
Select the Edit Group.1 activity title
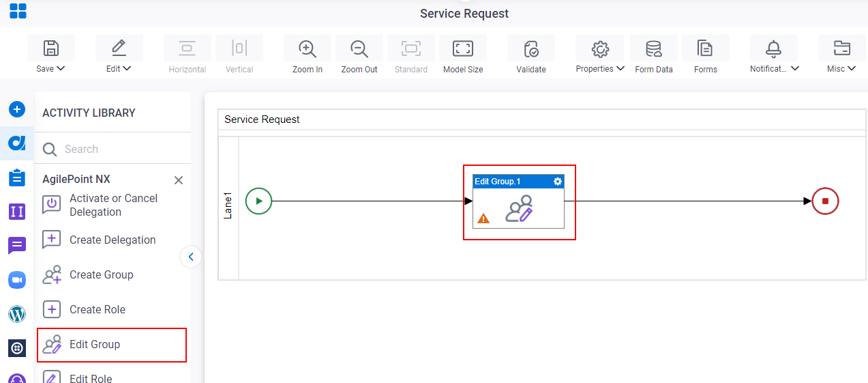(x=498, y=181)
